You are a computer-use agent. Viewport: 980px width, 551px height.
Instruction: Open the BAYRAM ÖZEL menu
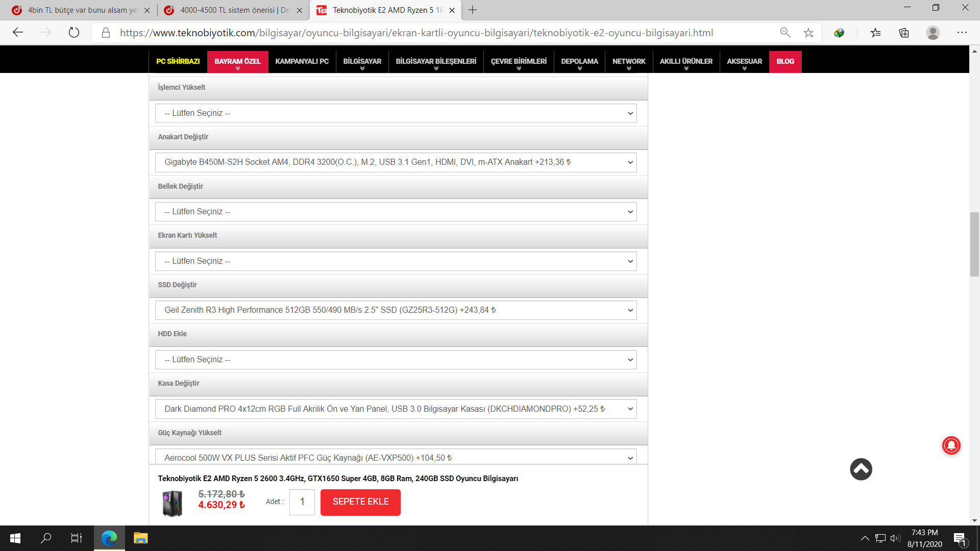[x=238, y=62]
